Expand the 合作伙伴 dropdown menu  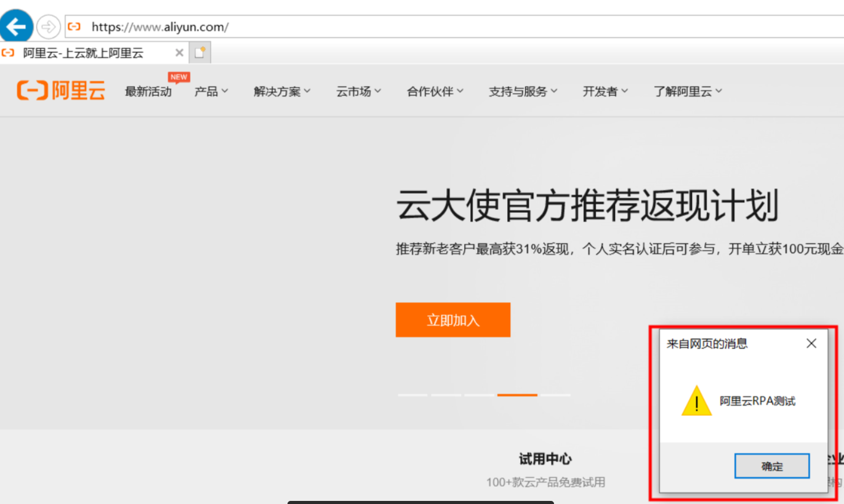pyautogui.click(x=435, y=92)
